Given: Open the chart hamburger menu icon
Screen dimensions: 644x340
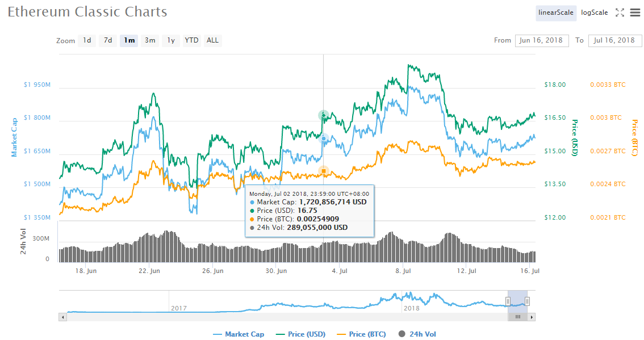Looking at the screenshot, I should click(635, 12).
